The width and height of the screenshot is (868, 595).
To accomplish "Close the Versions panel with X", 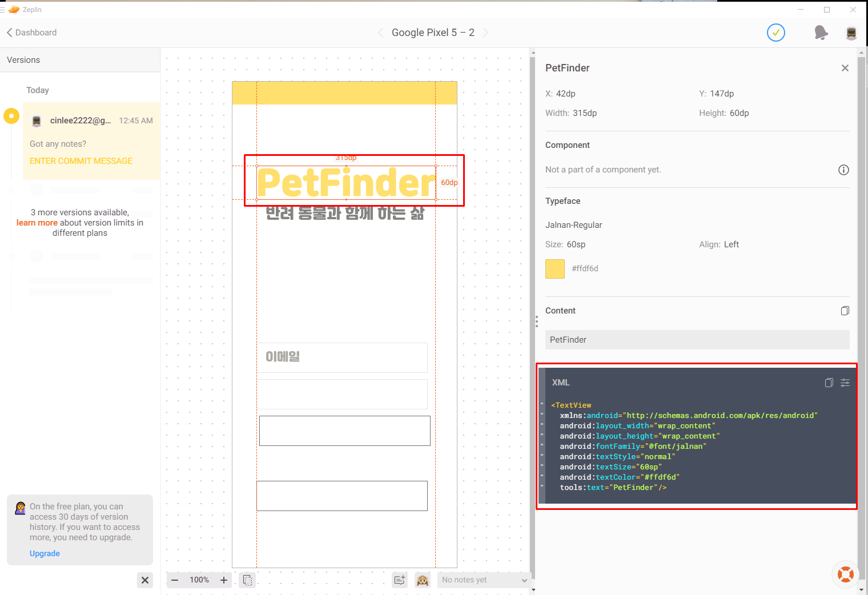I will tap(145, 580).
